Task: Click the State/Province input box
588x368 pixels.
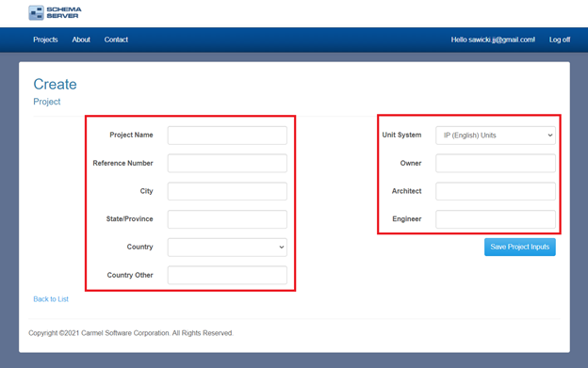Action: pyautogui.click(x=227, y=219)
